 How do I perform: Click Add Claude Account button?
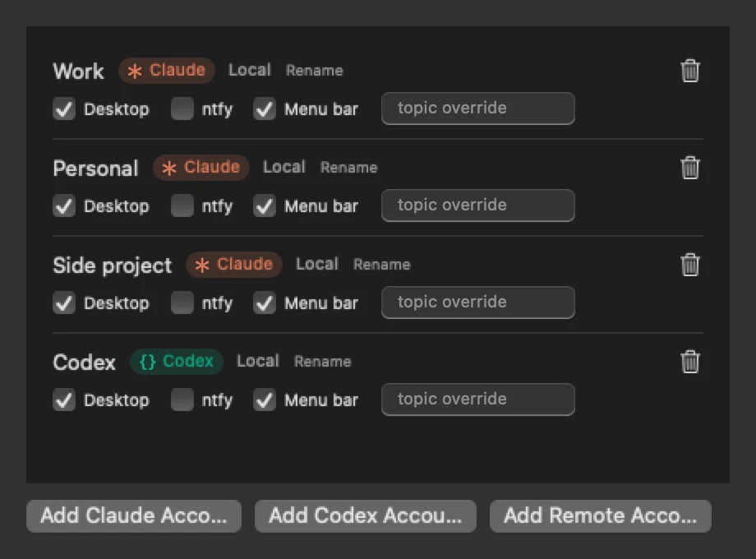pyautogui.click(x=134, y=516)
